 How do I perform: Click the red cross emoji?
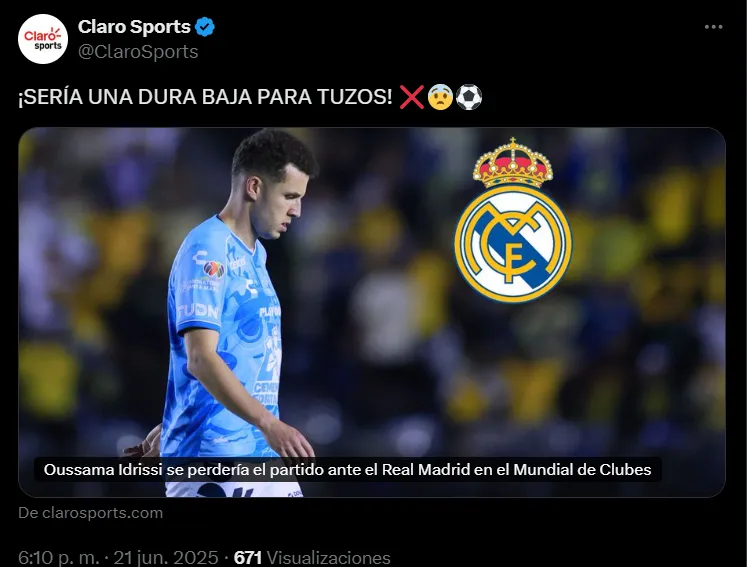coord(412,97)
